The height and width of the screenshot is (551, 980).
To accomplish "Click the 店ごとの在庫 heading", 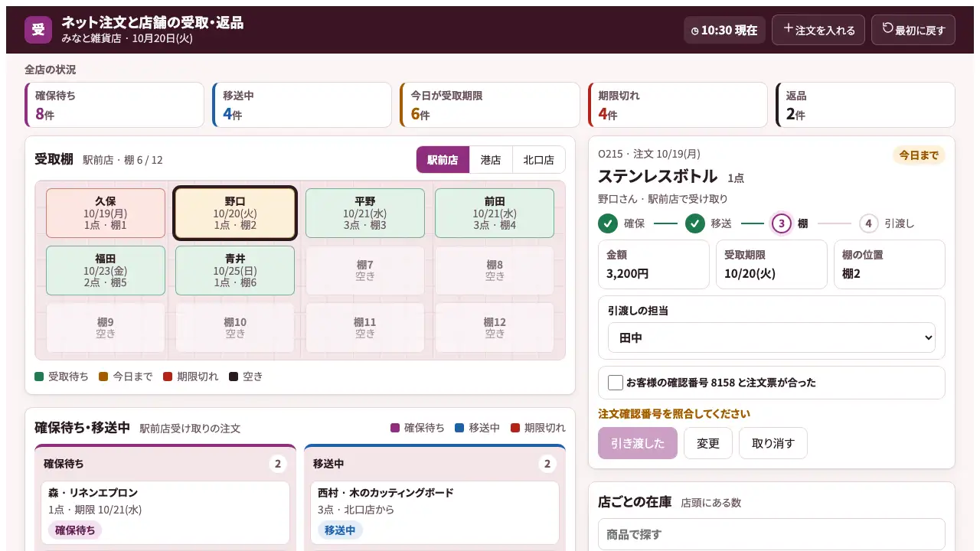I will tap(635, 502).
